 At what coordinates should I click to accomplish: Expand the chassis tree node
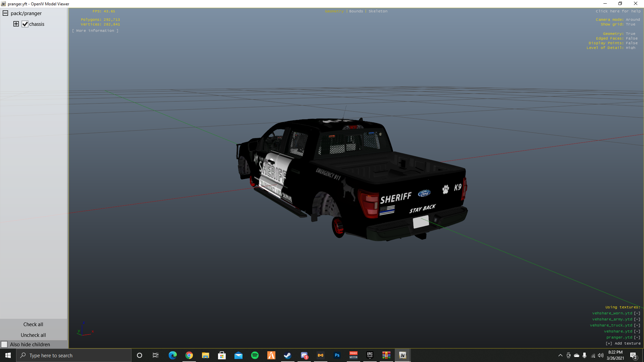[16, 24]
